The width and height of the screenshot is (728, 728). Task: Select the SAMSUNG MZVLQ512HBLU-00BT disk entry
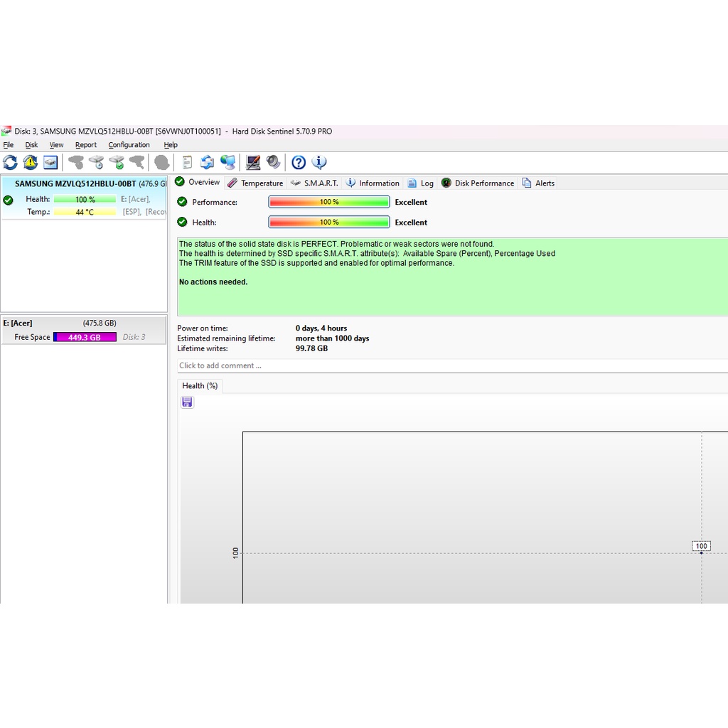(75, 184)
